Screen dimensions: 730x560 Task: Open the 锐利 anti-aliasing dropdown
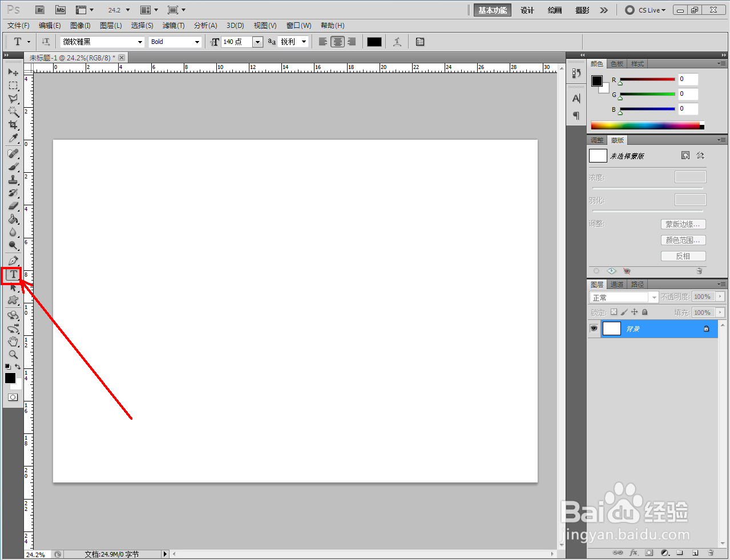304,42
